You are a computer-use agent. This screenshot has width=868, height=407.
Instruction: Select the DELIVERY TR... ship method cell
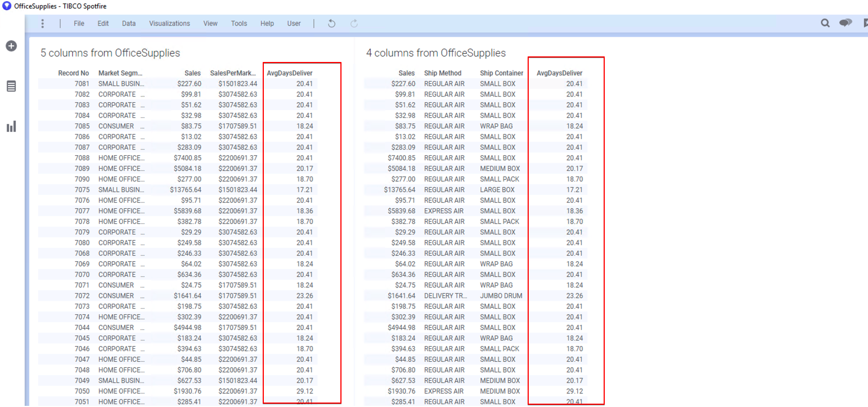[x=445, y=296]
